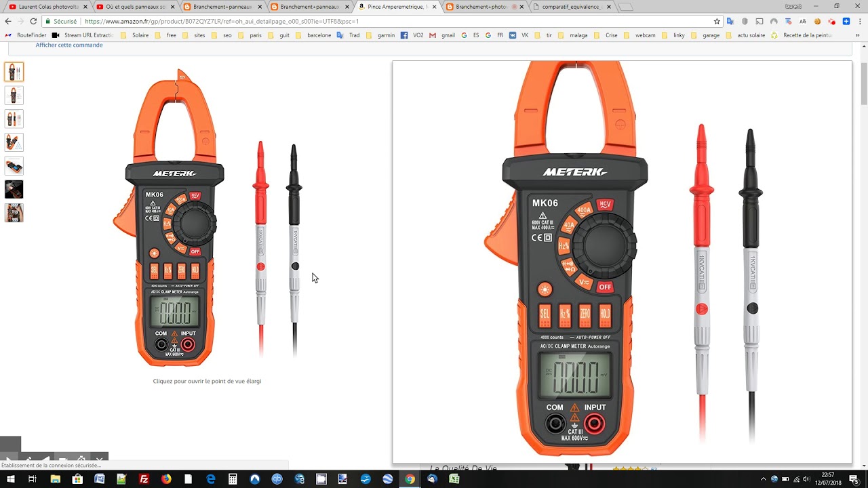Open the garmin bookmarks folder
The image size is (868, 488).
click(381, 35)
